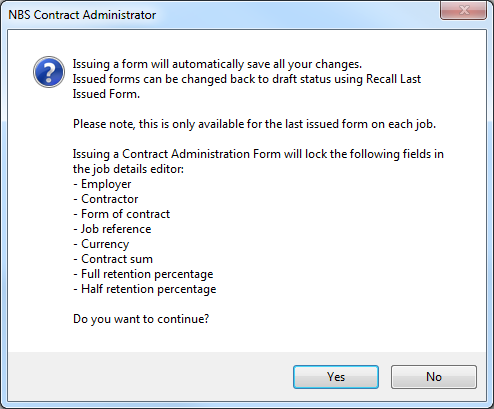Click the 'automatically save all your changes' line
The image size is (494, 409).
(x=217, y=64)
